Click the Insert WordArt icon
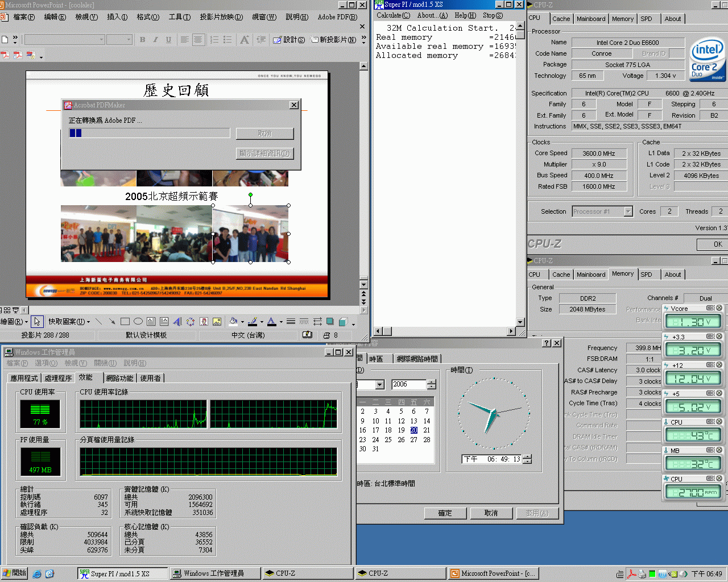 [x=177, y=322]
